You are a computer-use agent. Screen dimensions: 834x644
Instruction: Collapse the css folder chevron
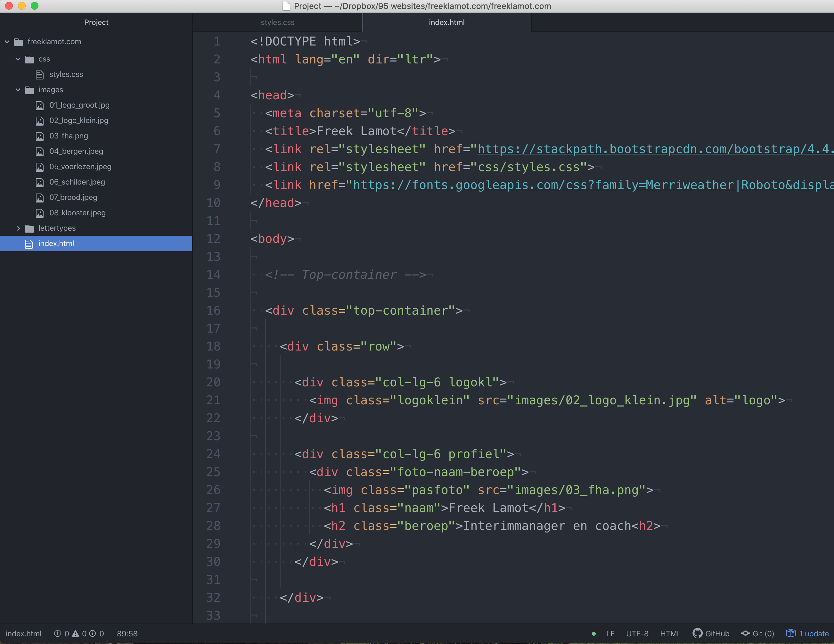[x=18, y=59]
